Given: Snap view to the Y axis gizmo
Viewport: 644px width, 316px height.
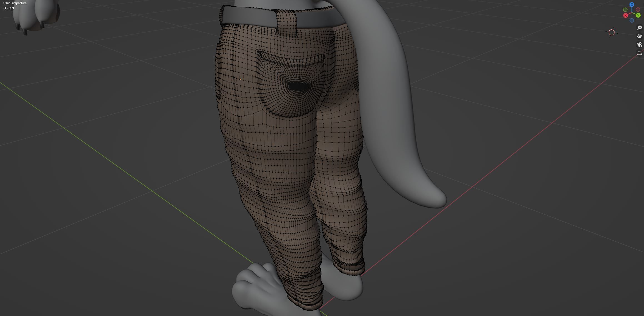Looking at the screenshot, I should pos(638,16).
